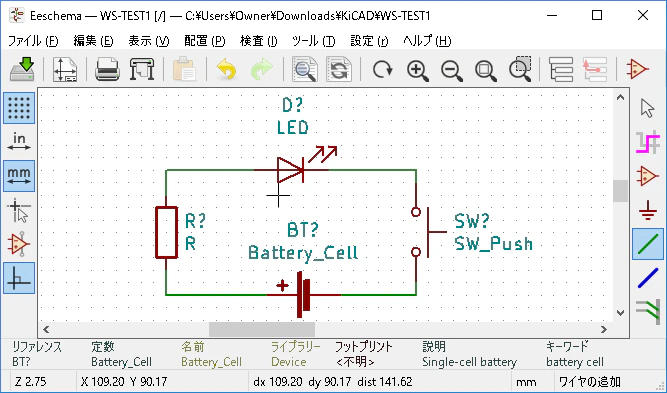Select the green Place wire tool
This screenshot has width=667, height=393.
click(648, 244)
